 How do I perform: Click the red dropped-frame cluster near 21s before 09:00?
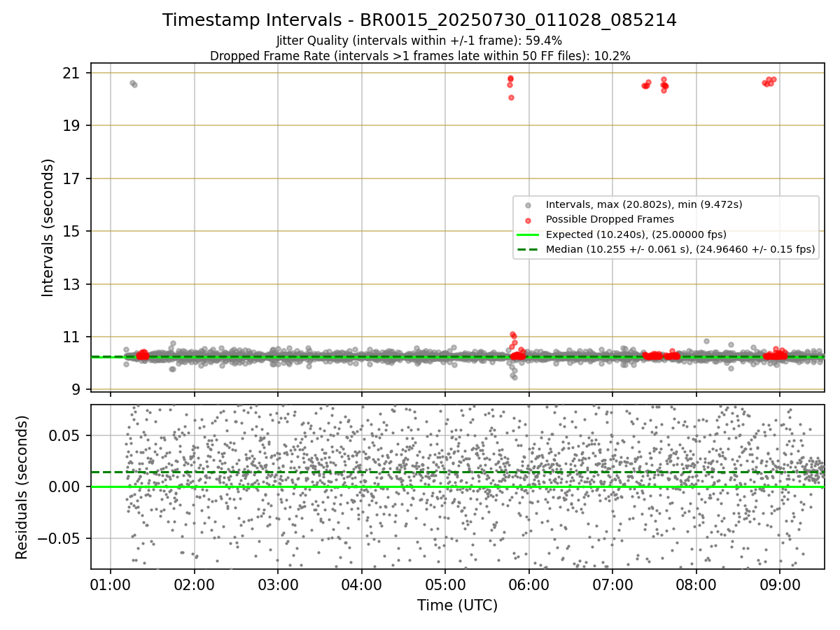click(769, 81)
